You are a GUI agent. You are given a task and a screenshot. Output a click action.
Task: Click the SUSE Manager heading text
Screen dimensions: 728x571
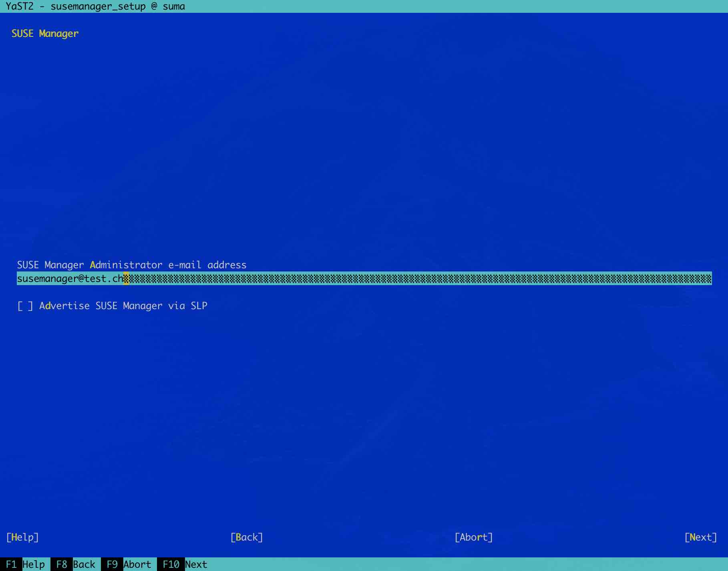(45, 34)
